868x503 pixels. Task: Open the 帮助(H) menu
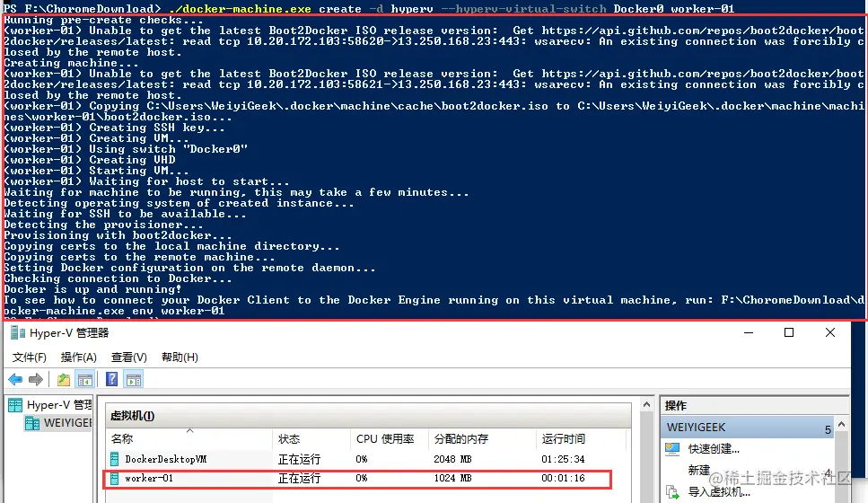180,357
